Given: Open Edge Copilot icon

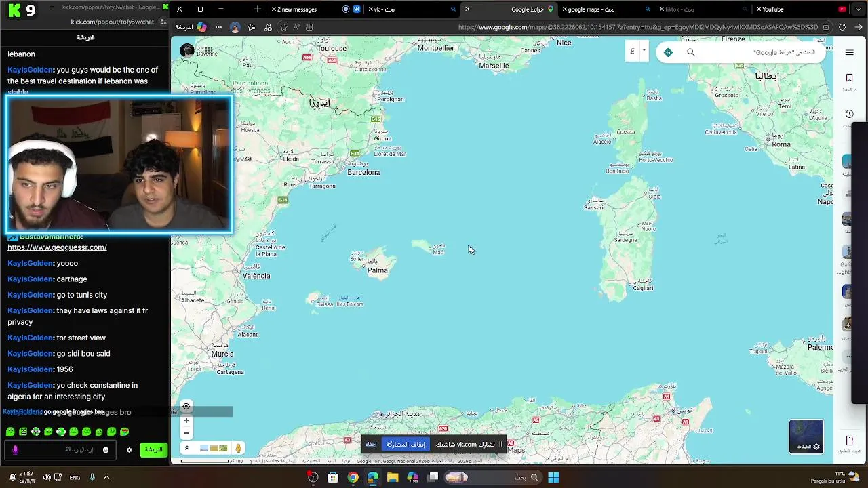Looking at the screenshot, I should pos(201,27).
